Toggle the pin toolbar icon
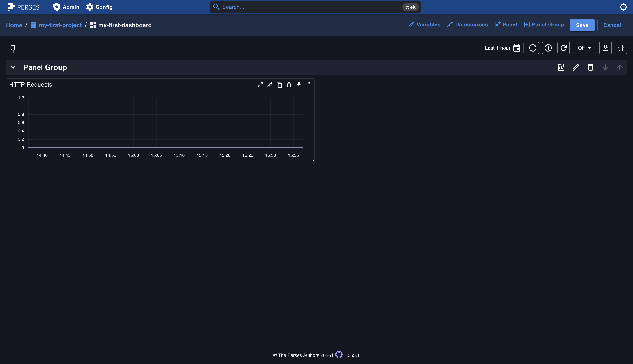 pyautogui.click(x=13, y=48)
